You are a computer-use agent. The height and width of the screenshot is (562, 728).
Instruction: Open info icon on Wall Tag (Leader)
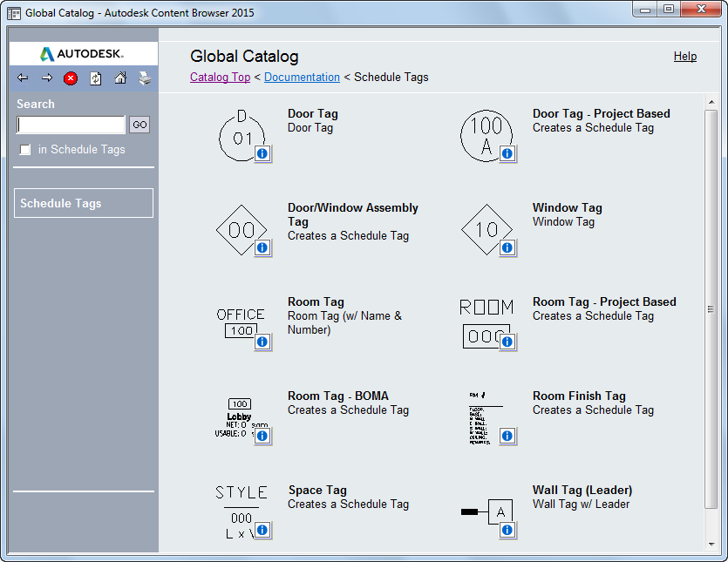click(x=507, y=530)
